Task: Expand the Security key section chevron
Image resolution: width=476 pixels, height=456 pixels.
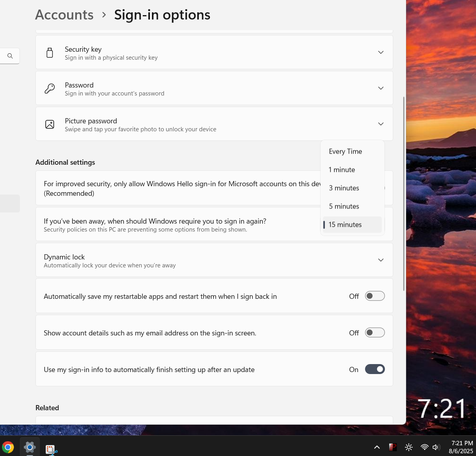Action: 381,52
